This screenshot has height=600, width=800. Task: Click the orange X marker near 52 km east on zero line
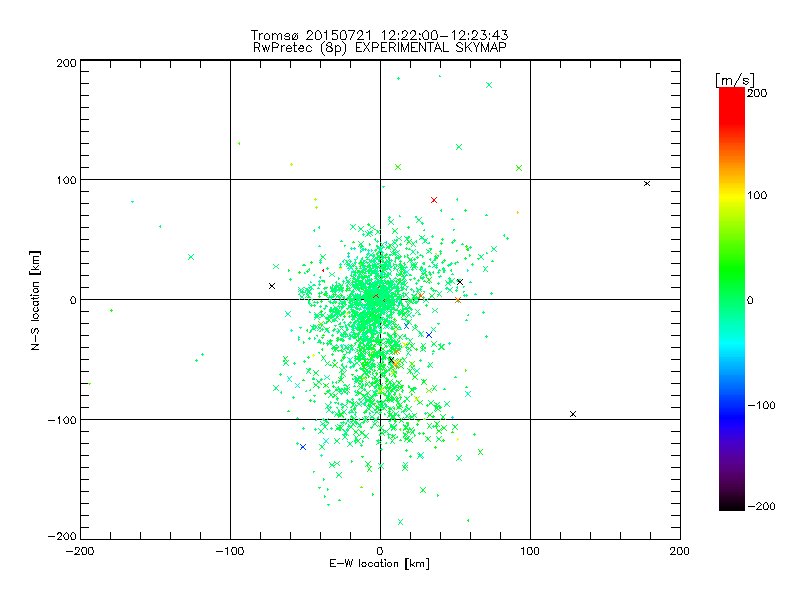point(458,300)
